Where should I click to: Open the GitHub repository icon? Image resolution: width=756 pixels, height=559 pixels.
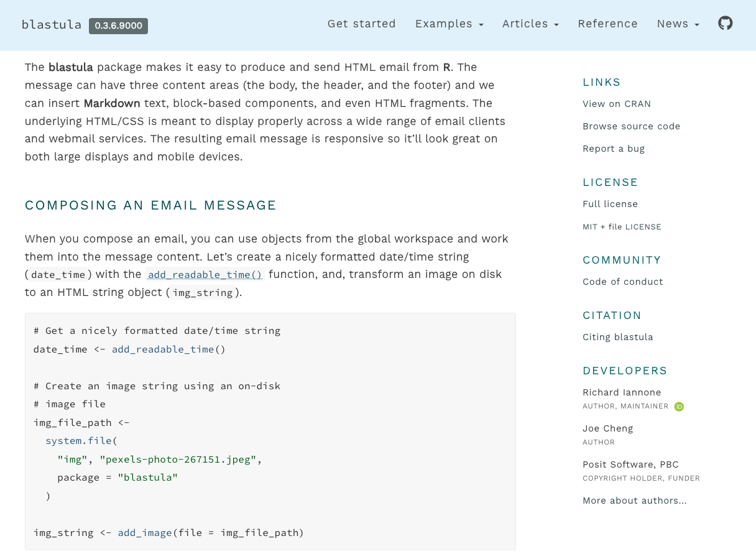(725, 24)
